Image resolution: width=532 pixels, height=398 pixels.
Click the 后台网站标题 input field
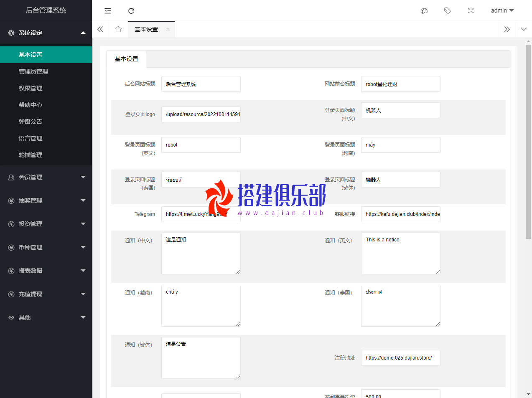coord(201,84)
